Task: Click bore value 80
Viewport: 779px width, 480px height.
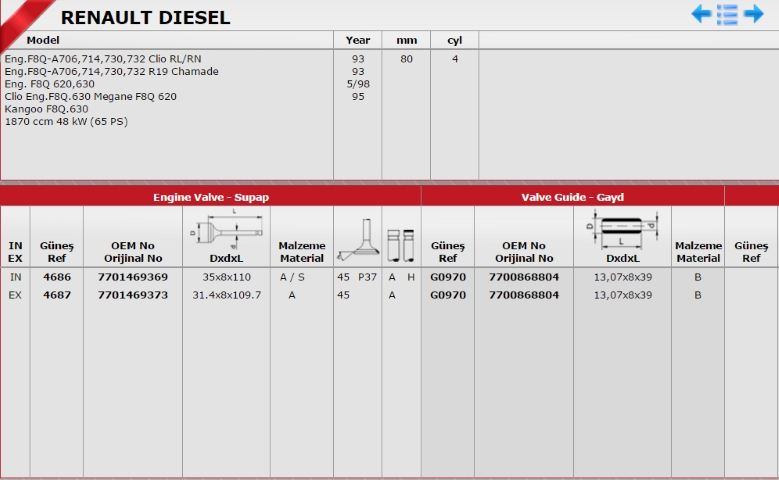Action: (406, 59)
